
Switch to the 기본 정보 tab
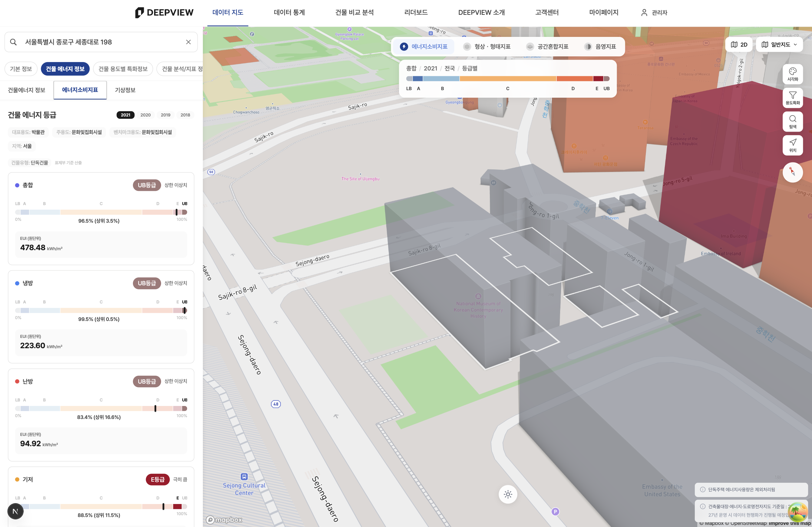pos(21,69)
